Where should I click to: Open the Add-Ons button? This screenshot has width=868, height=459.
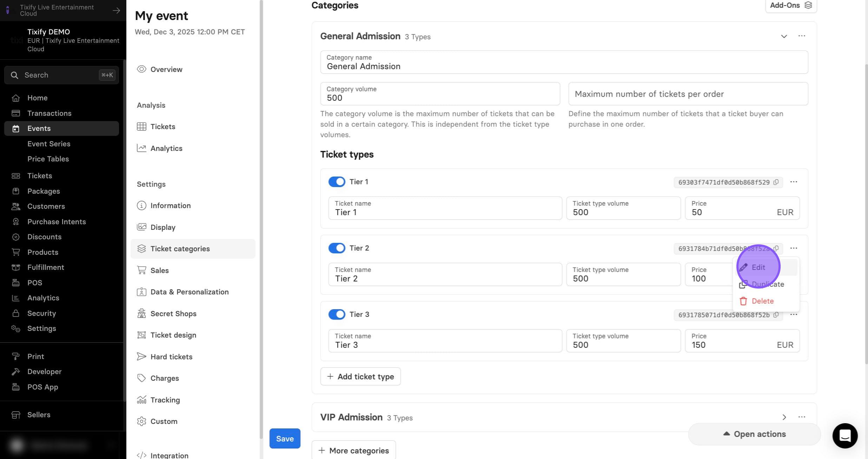coord(791,5)
